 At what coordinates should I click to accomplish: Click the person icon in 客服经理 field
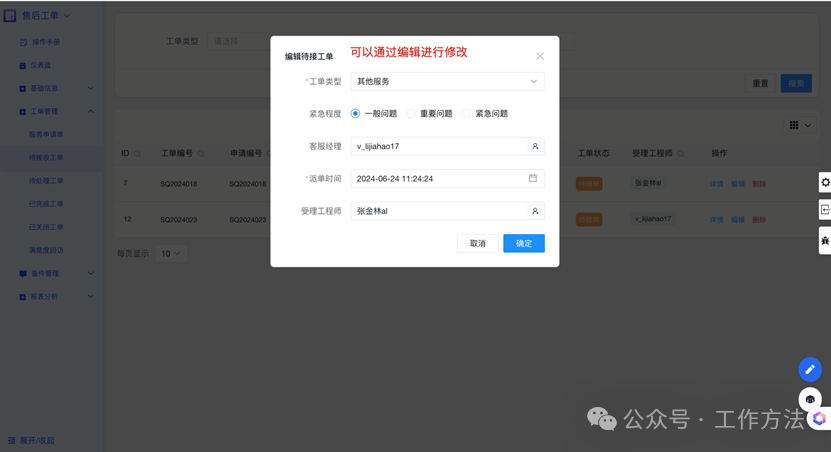535,147
